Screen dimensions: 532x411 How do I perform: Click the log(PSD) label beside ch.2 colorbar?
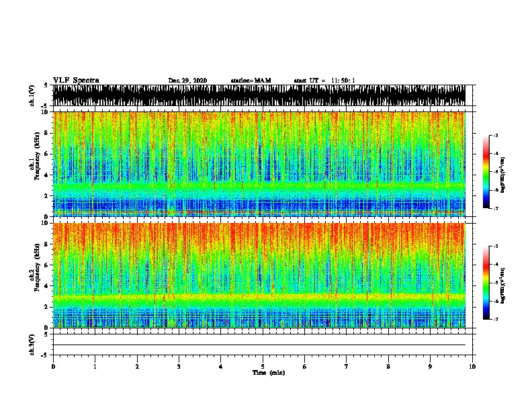(503, 285)
